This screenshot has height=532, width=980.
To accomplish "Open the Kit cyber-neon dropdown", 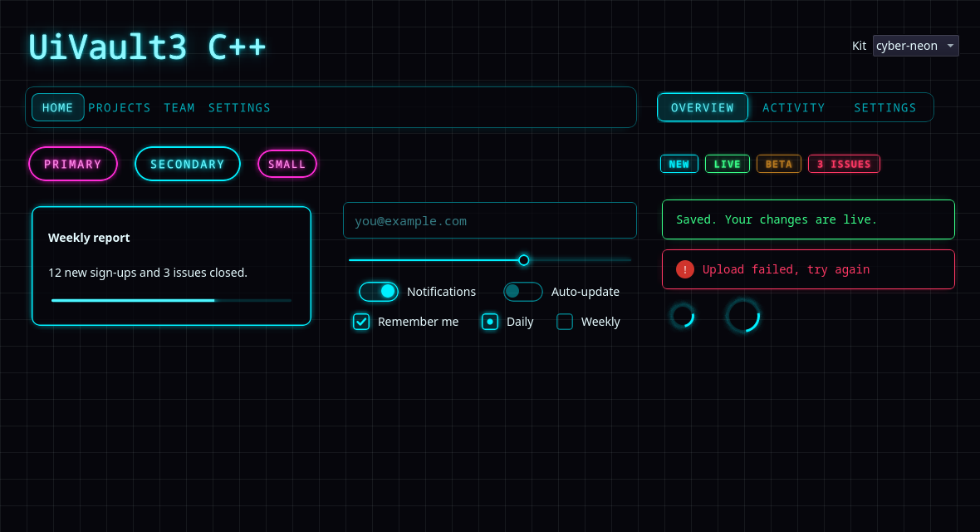I will [x=915, y=46].
